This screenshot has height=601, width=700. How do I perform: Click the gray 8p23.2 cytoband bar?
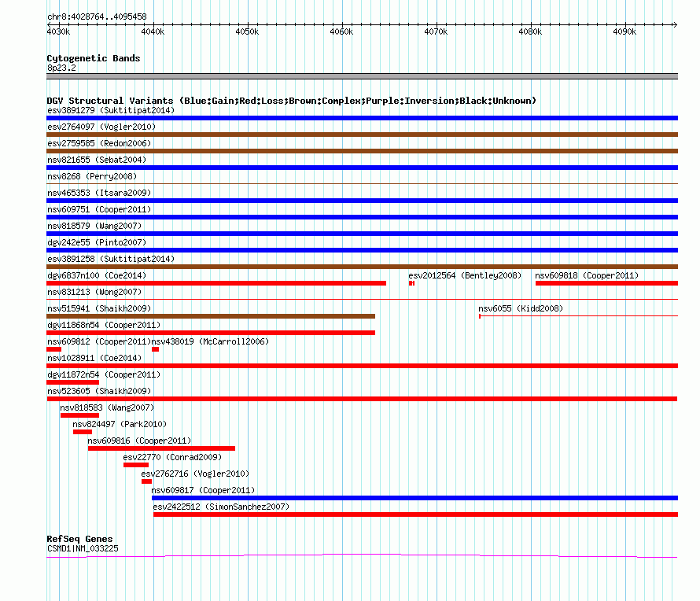(362, 76)
